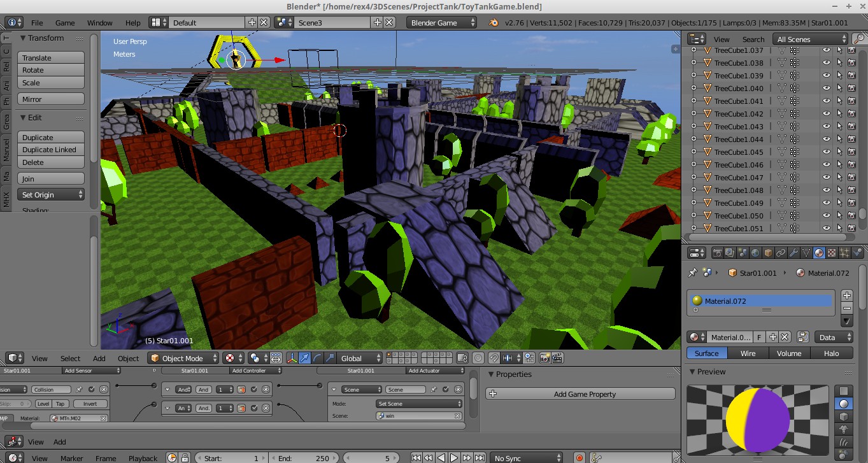Screen dimensions: 868x463
Task: Select the sphere preview shape icon
Action: point(844,404)
